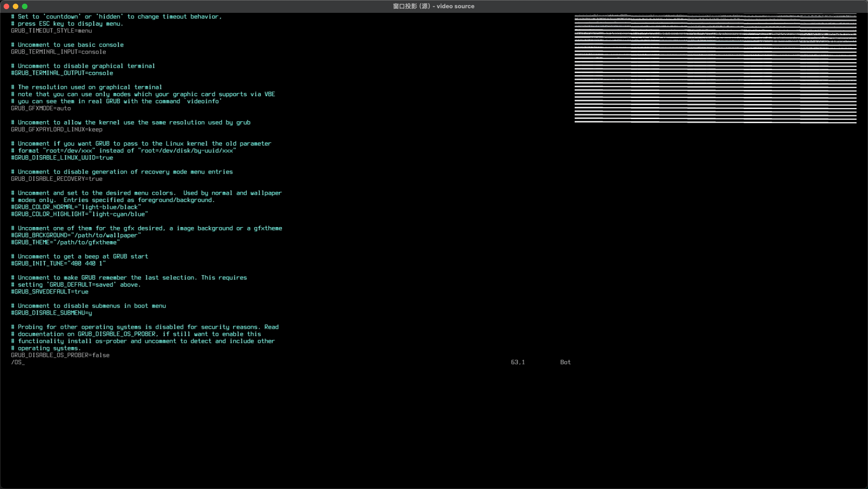Click the comment 'The resolution used on graphical terminal'
The image size is (868, 489).
point(86,87)
